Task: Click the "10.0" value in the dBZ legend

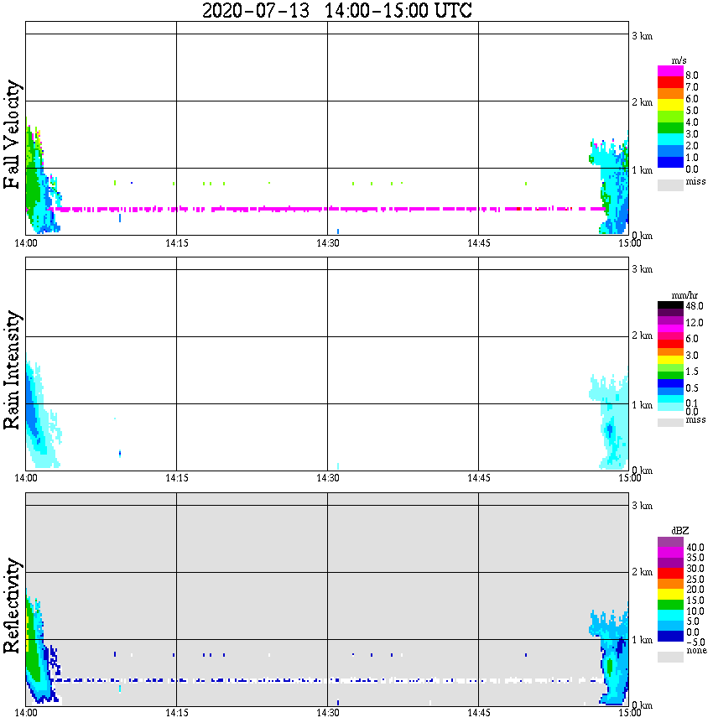Action: [x=695, y=611]
